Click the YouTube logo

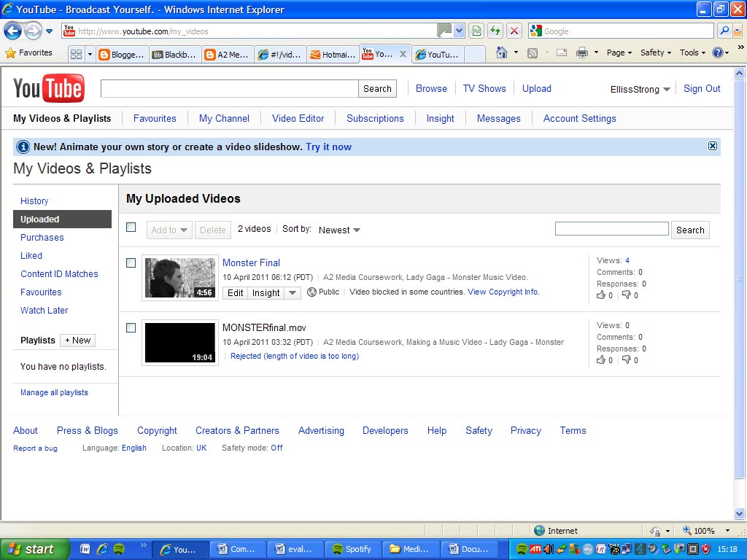click(x=49, y=88)
